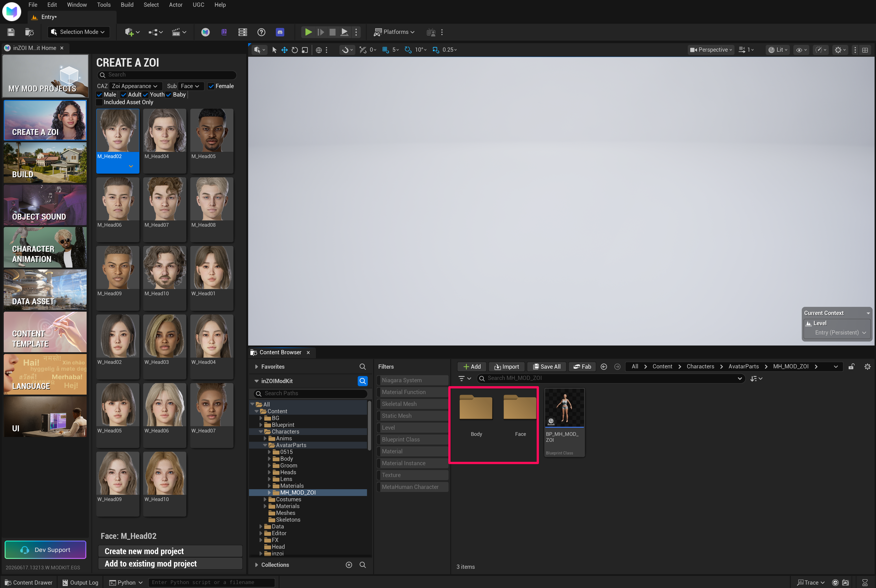Select the Heads folder in tree
This screenshot has width=876, height=588.
(x=288, y=473)
